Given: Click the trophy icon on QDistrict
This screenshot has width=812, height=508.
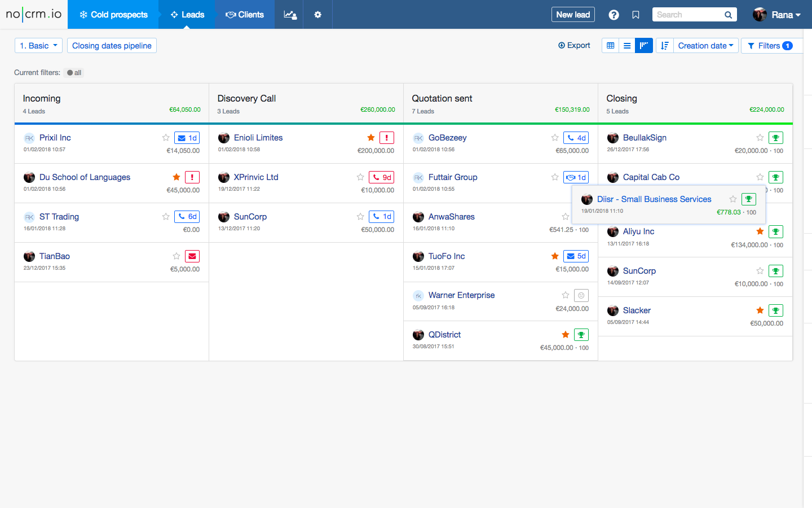Looking at the screenshot, I should coord(581,335).
